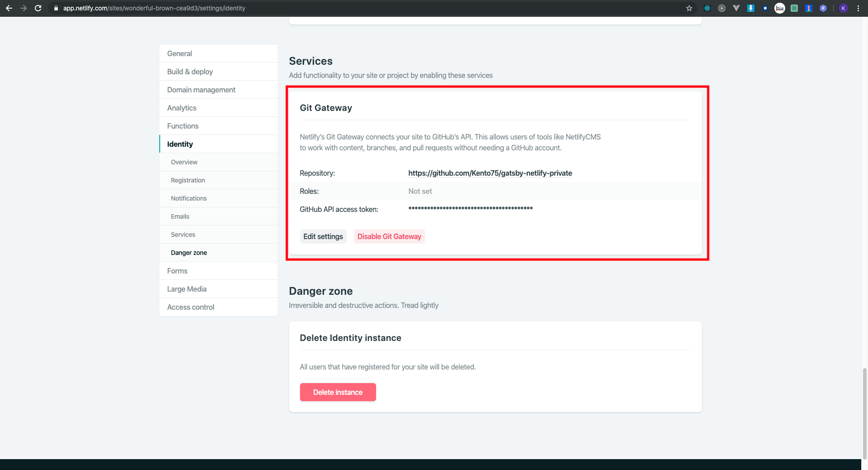Click Edit settings for Git Gateway
Viewport: 868px width, 470px height.
323,236
